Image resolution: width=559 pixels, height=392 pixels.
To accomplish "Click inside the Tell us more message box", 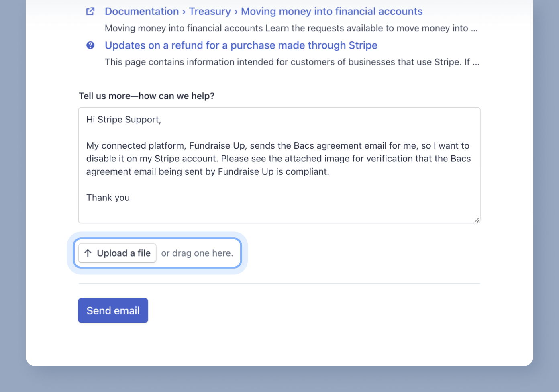I will click(x=279, y=165).
